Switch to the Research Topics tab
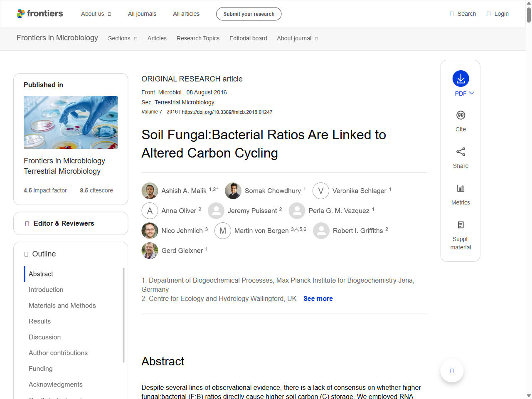This screenshot has height=399, width=532. coord(198,38)
